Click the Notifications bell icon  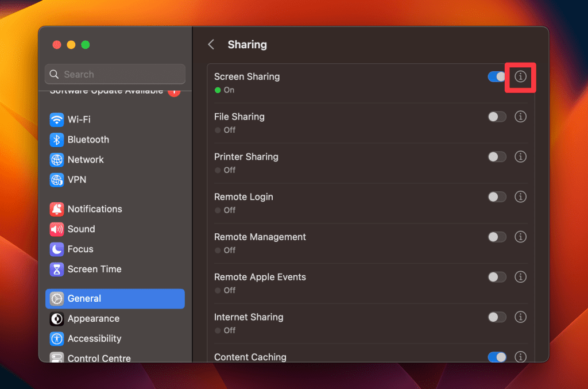tap(57, 209)
